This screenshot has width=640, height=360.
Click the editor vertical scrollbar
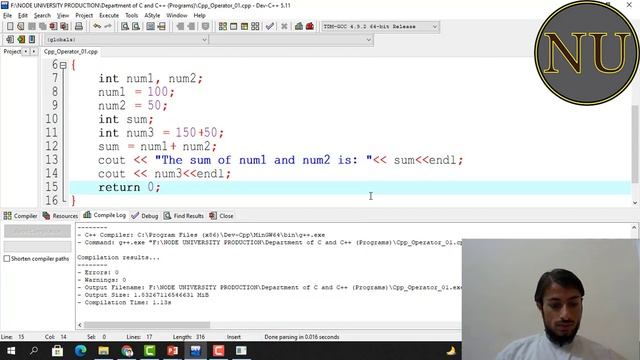[x=635, y=144]
